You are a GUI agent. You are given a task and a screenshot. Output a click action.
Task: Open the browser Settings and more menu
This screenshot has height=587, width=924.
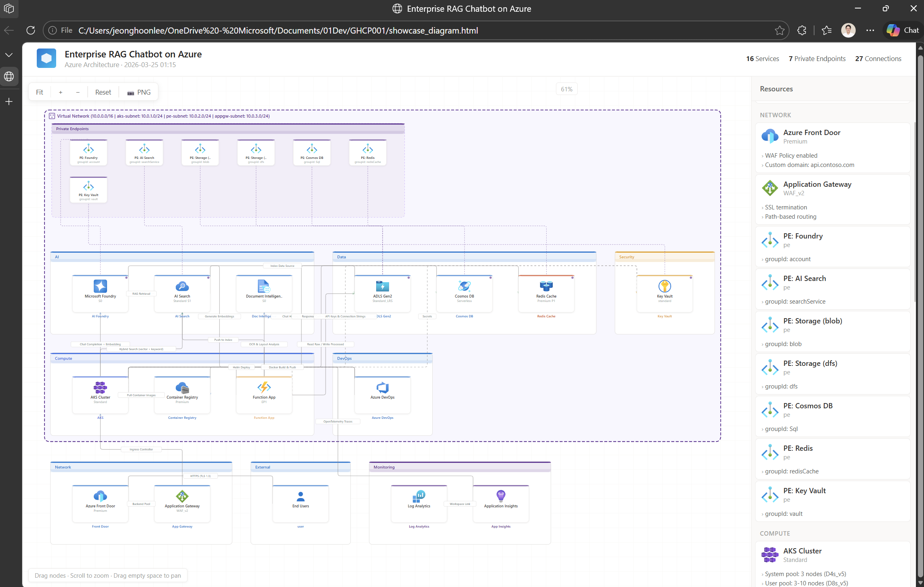pyautogui.click(x=870, y=30)
